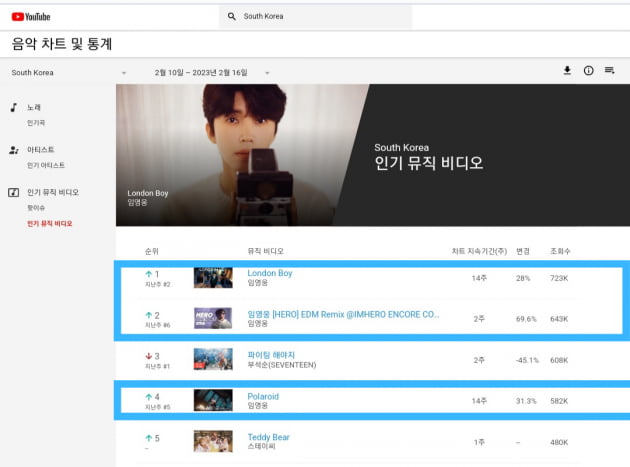
Task: Select the red 인기 뮤직 비디오 sub-item
Action: tap(49, 223)
